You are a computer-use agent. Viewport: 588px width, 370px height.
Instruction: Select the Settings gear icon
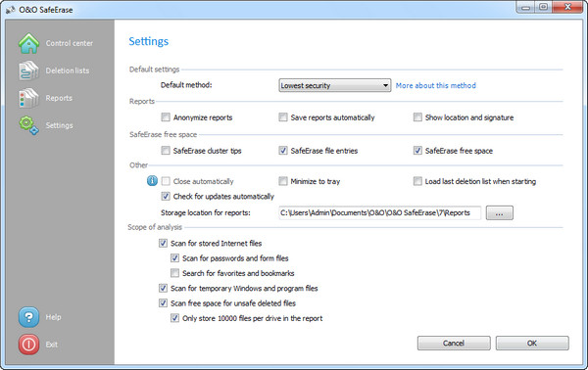28,125
